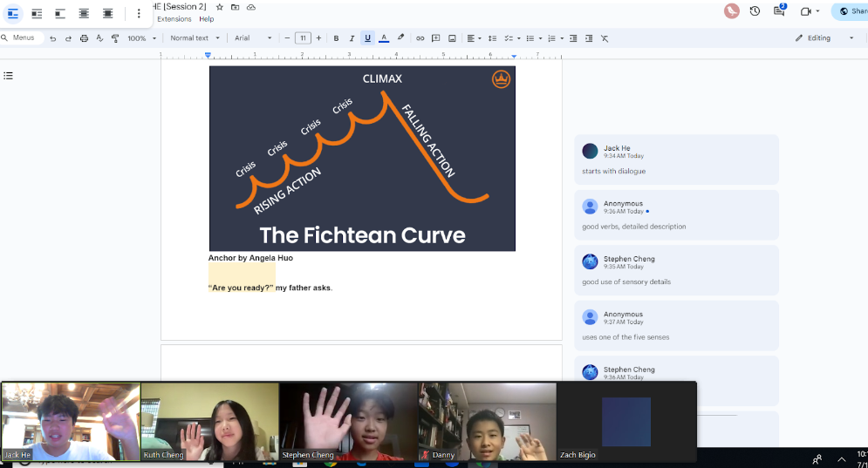Decrease the paragraph indent
Viewport: 868px width, 468px height.
click(573, 38)
